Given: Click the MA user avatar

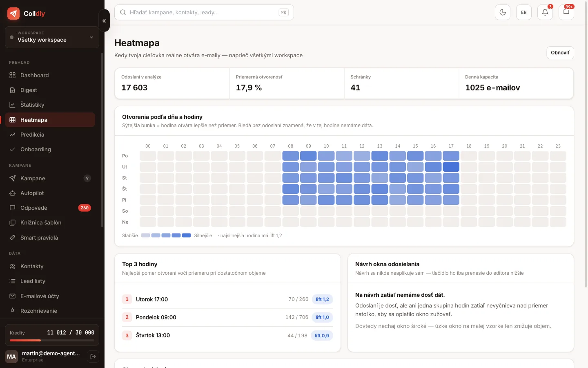Looking at the screenshot, I should click(x=11, y=357).
